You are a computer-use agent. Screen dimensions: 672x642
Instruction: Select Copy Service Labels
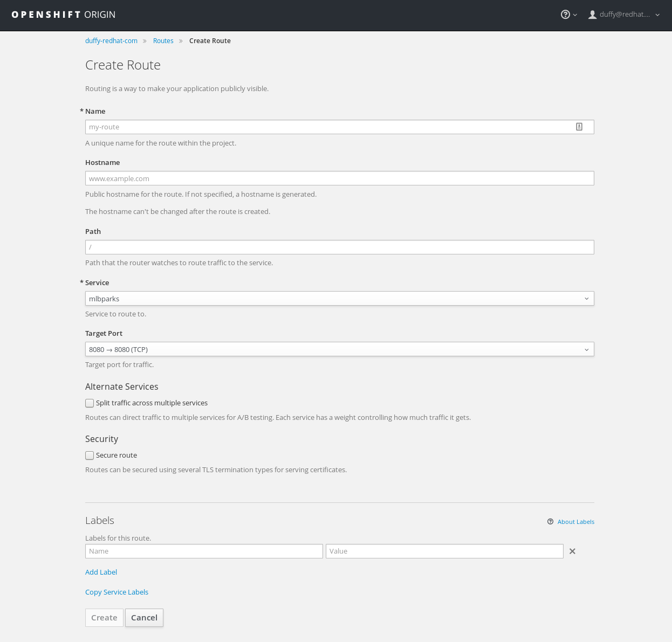click(116, 592)
